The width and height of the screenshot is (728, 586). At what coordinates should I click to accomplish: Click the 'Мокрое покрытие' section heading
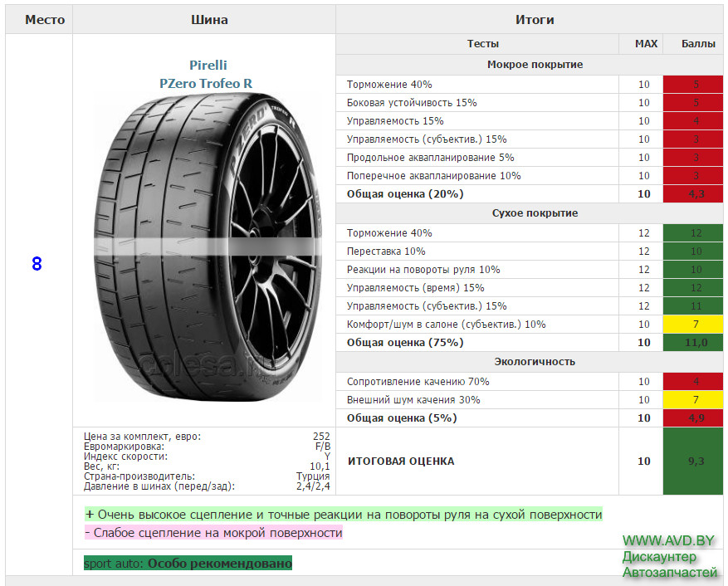pos(535,65)
